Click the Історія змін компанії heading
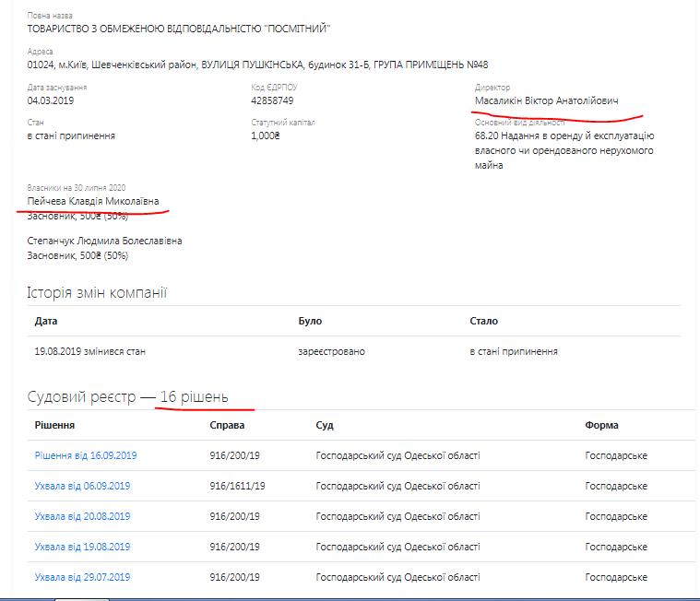The width and height of the screenshot is (700, 601). 97,293
